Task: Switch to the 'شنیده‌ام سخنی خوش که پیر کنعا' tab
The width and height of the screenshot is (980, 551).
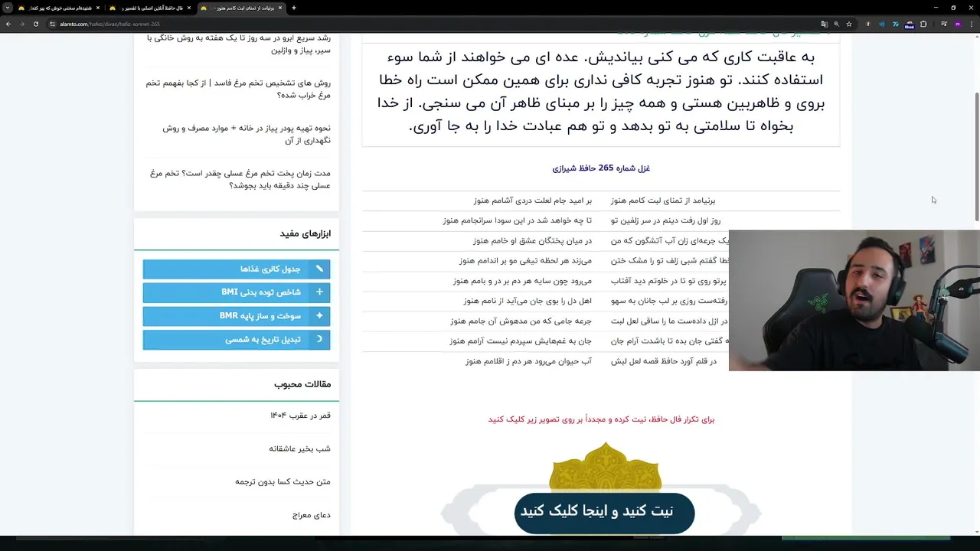Action: coord(58,8)
